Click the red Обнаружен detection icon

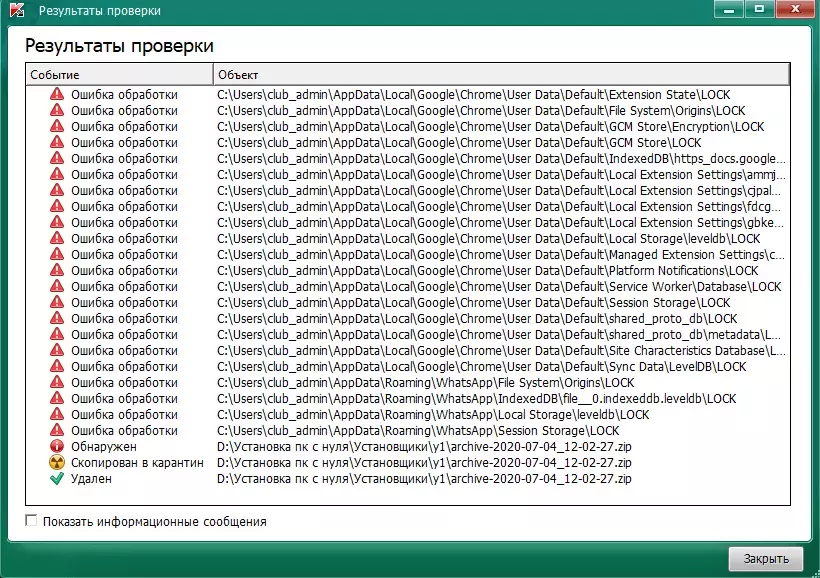57,446
